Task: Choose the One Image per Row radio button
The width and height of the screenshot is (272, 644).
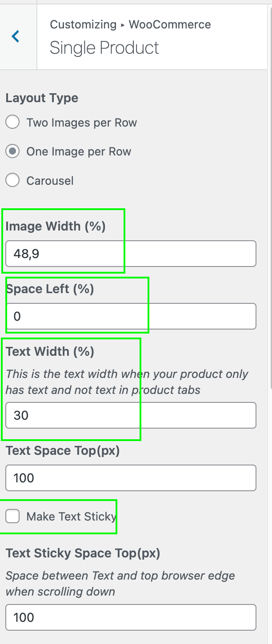Action: tap(12, 151)
